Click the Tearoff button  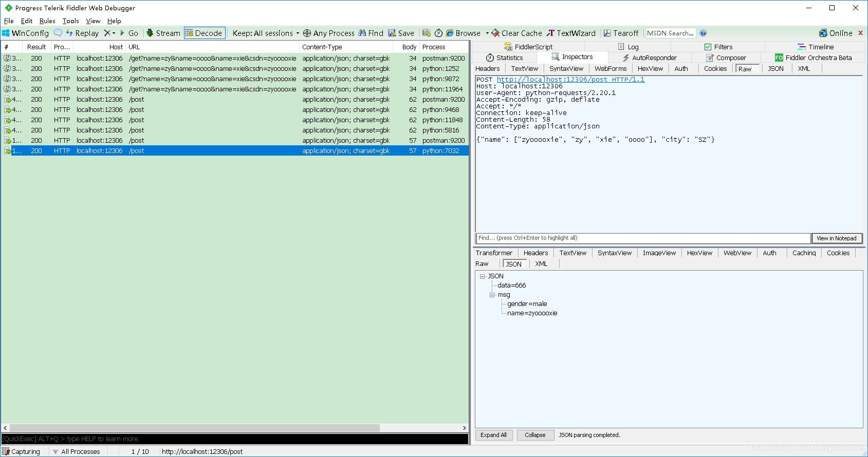click(x=621, y=33)
